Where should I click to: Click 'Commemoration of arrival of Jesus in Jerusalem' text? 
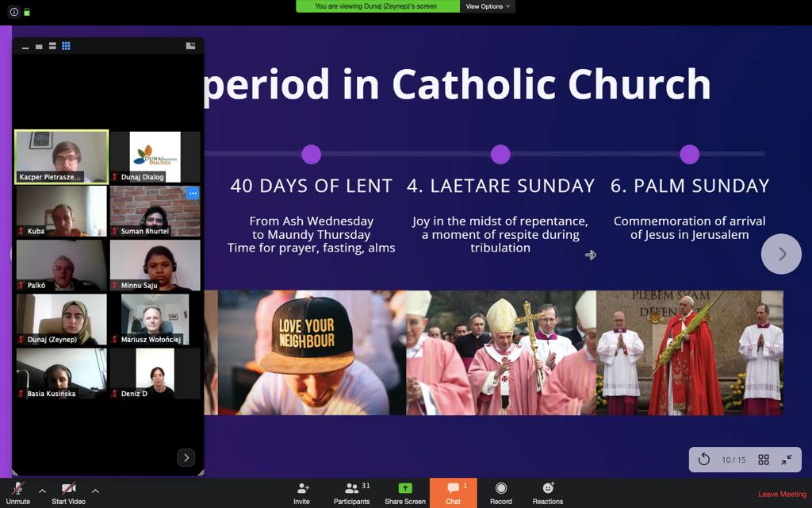tap(689, 228)
